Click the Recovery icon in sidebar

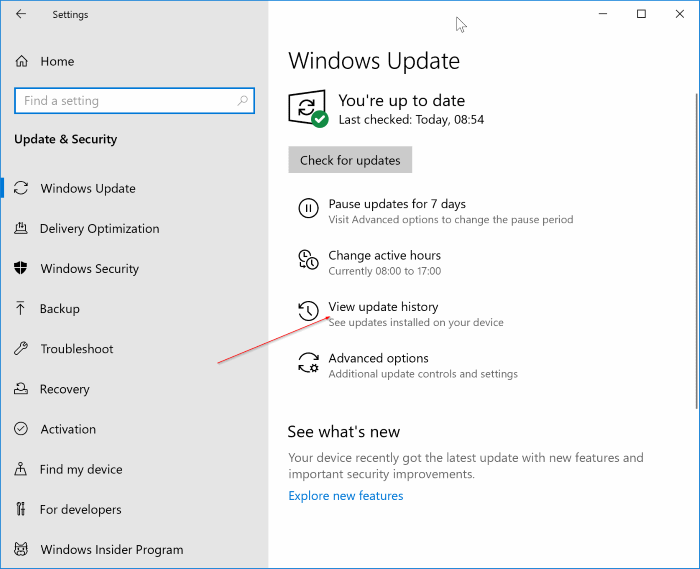(21, 389)
